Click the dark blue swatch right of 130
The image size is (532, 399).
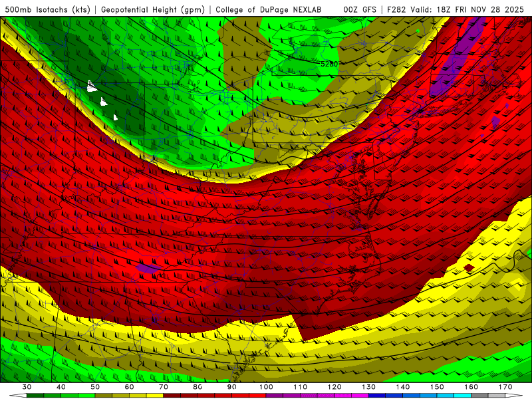click(x=377, y=396)
